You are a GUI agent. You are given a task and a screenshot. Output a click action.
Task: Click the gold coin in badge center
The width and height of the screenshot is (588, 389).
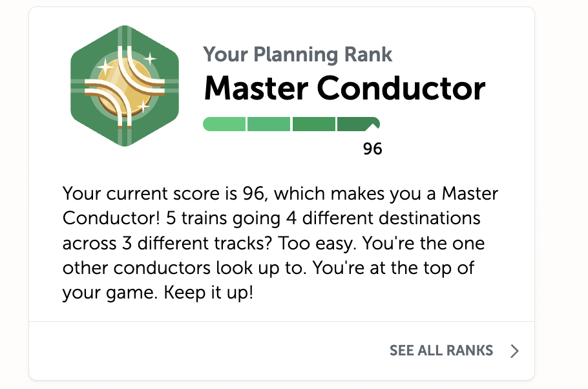click(x=125, y=86)
